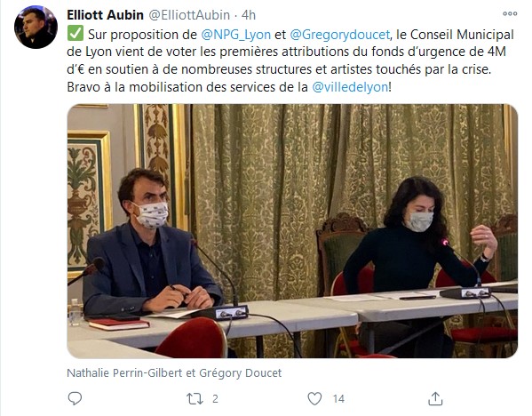Image resolution: width=532 pixels, height=416 pixels.
Task: Open the @ElliottAubin handle link
Action: coord(190,15)
